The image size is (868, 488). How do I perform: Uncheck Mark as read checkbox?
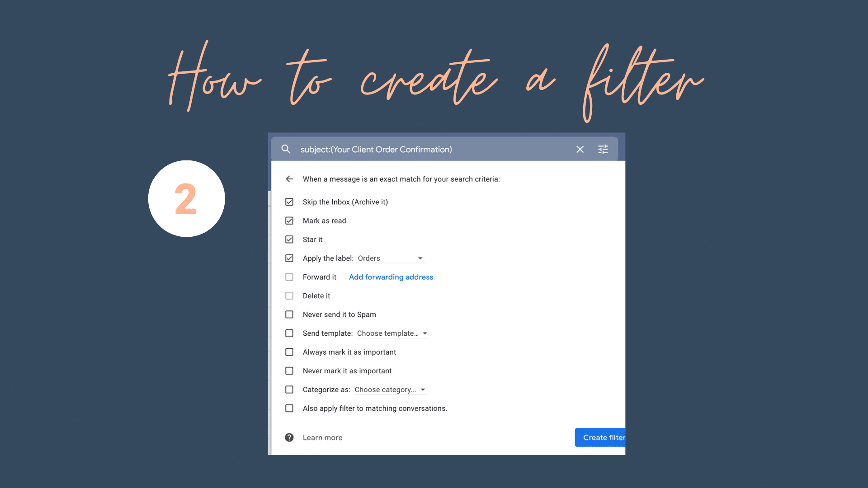[x=289, y=221]
